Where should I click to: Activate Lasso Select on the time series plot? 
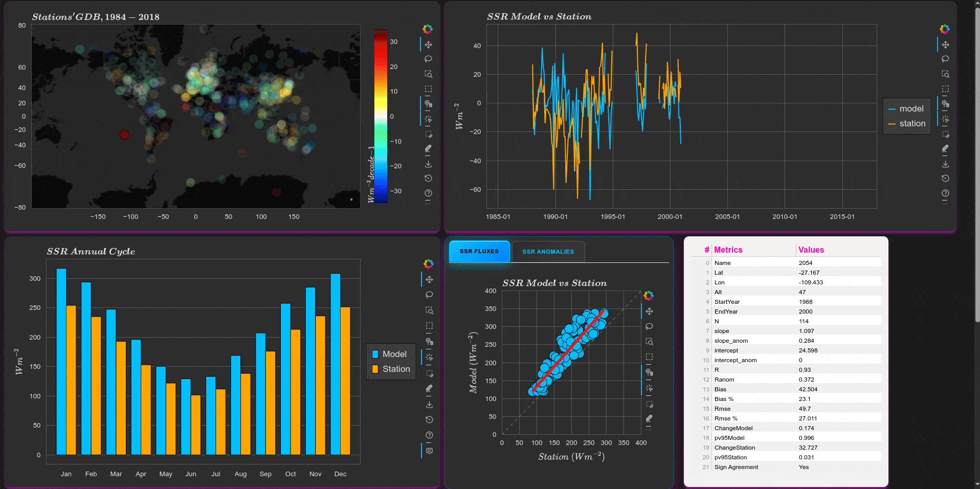click(x=945, y=59)
